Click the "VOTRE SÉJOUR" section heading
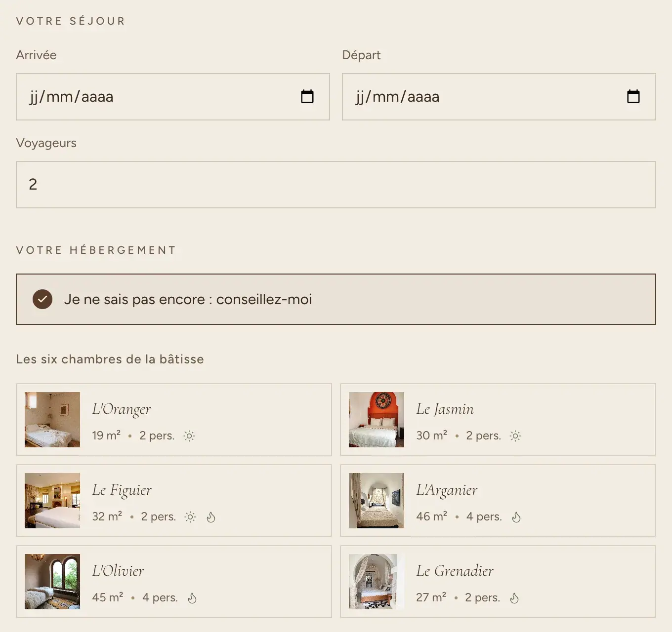Screen dimensions: 672x632 71,21
